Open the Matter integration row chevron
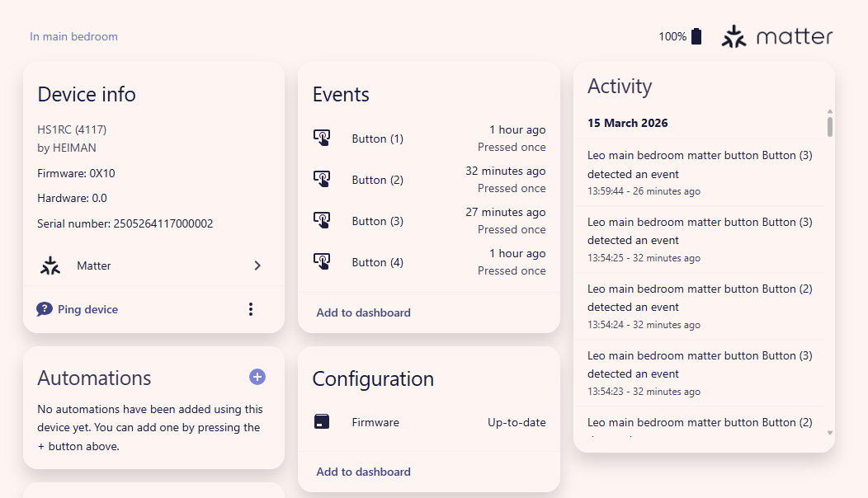 click(257, 265)
